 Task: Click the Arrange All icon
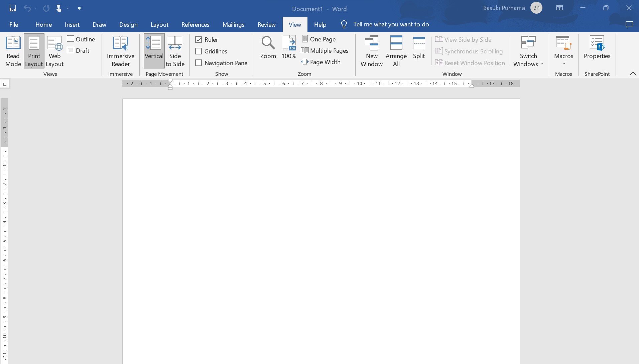tap(396, 43)
